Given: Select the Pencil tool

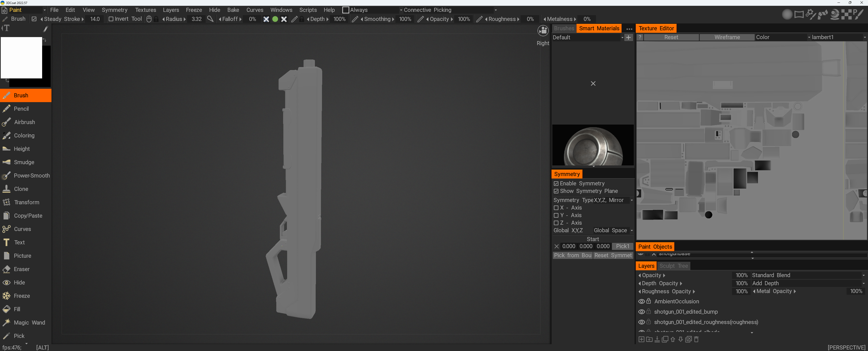Looking at the screenshot, I should 20,108.
